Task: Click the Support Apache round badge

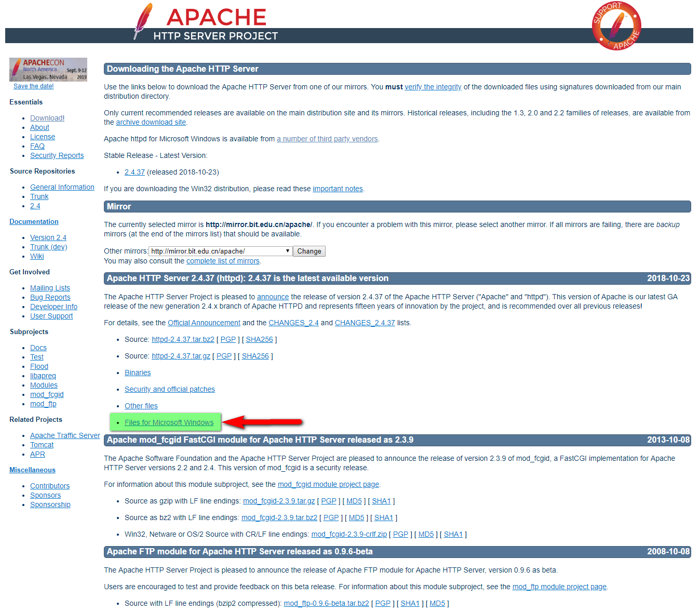Action: 616,26
